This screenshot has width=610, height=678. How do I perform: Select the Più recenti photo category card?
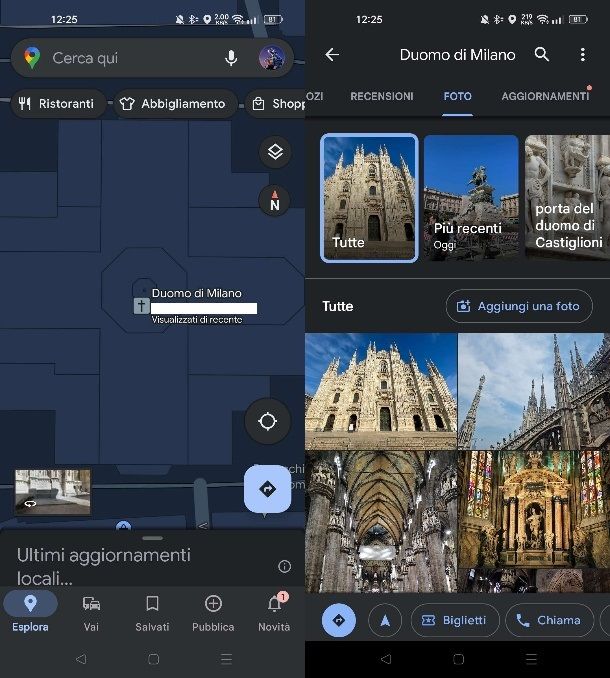[471, 198]
